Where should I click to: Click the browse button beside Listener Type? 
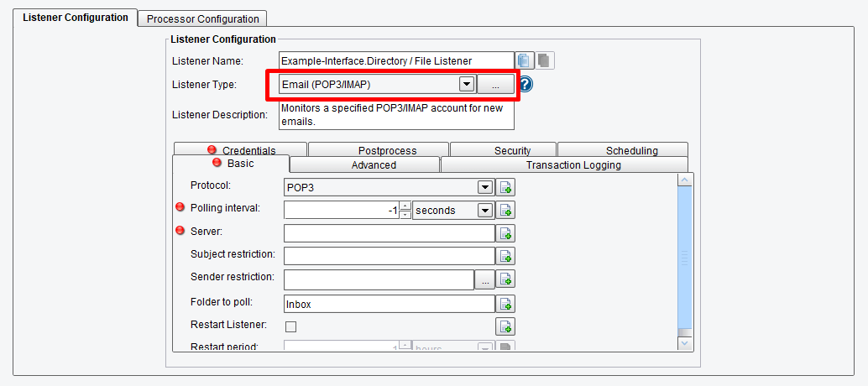pyautogui.click(x=495, y=85)
